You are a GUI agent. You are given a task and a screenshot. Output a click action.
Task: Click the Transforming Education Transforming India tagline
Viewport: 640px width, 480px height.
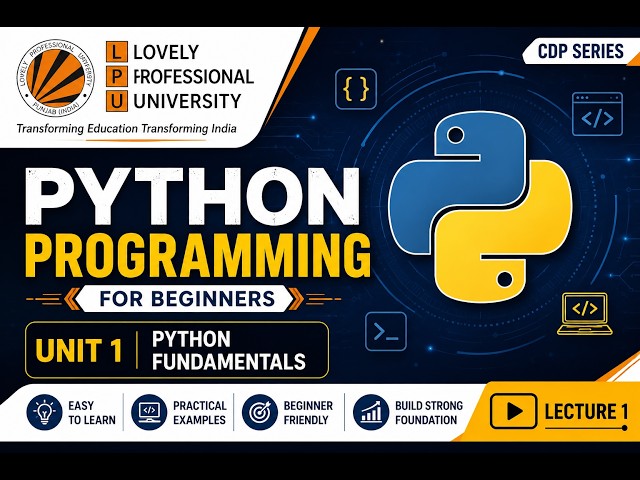coord(127,129)
